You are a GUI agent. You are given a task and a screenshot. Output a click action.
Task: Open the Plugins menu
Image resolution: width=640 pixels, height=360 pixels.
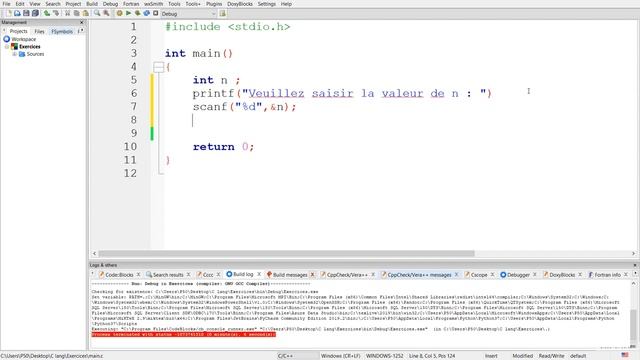click(x=214, y=4)
